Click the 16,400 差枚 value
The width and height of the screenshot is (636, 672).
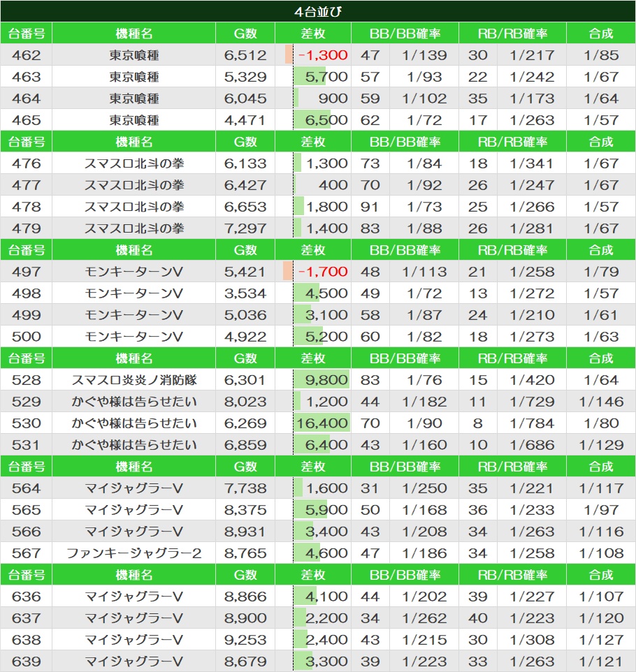tap(322, 423)
